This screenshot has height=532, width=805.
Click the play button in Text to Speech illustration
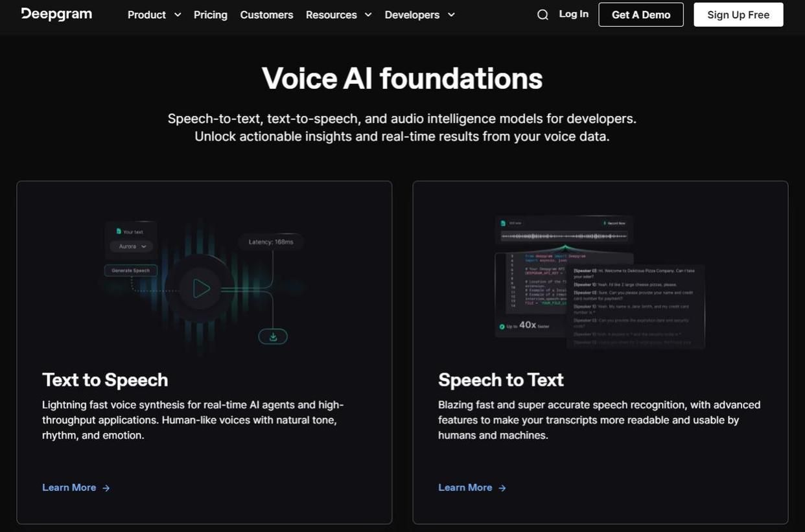[201, 288]
